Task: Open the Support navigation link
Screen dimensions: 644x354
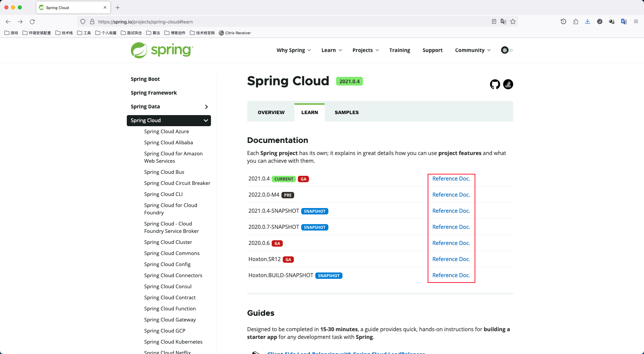Action: 432,50
